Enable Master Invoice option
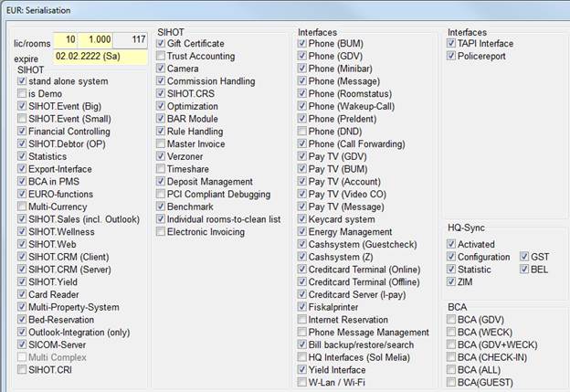Viewport: 570px width, 392px height. tap(161, 144)
